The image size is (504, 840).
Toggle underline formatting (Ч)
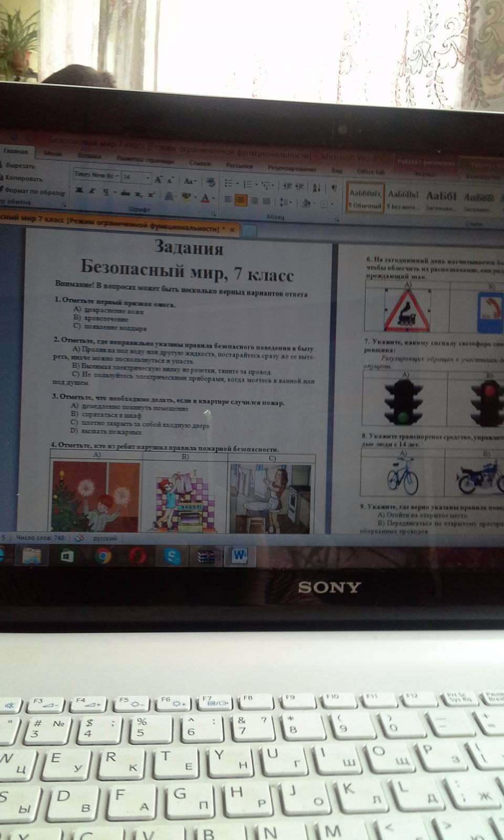[x=106, y=192]
